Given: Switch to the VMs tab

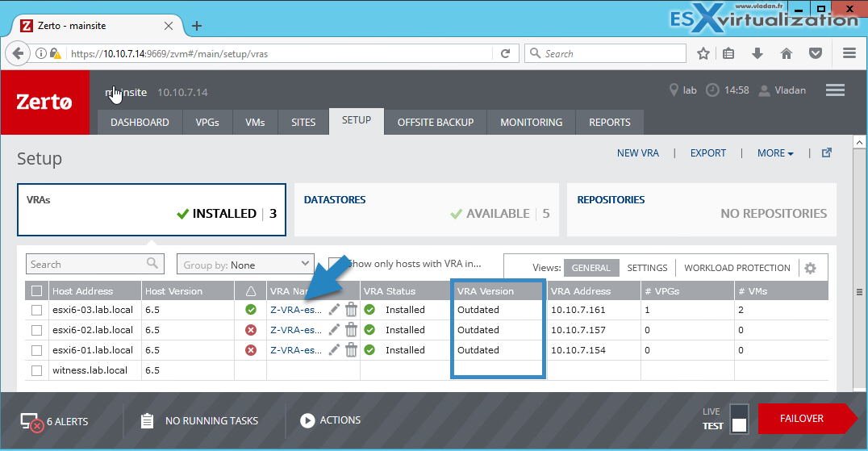Looking at the screenshot, I should point(255,123).
